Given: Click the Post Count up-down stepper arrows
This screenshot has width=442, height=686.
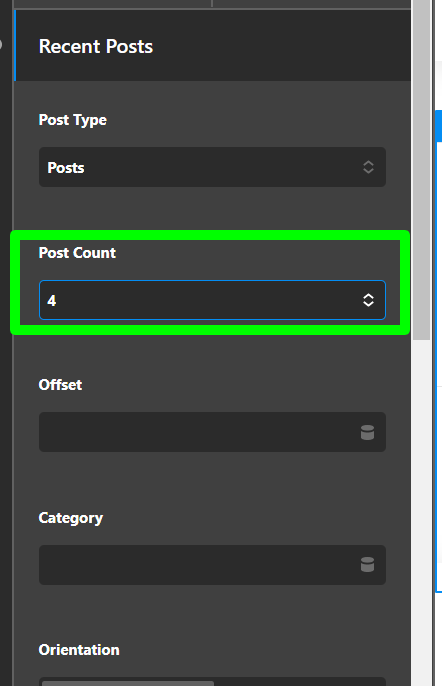Looking at the screenshot, I should (x=368, y=300).
